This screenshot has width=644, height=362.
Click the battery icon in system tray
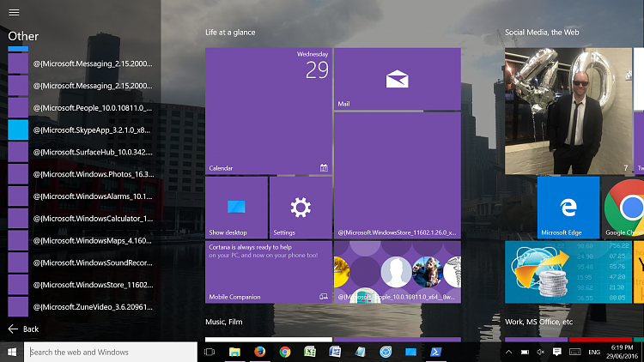coord(525,352)
